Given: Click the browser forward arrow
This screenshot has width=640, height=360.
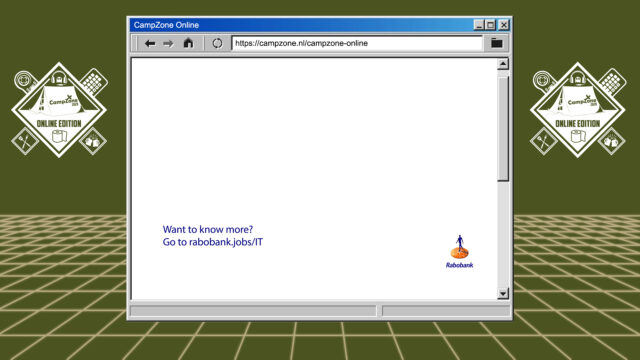Looking at the screenshot, I should (x=168, y=43).
